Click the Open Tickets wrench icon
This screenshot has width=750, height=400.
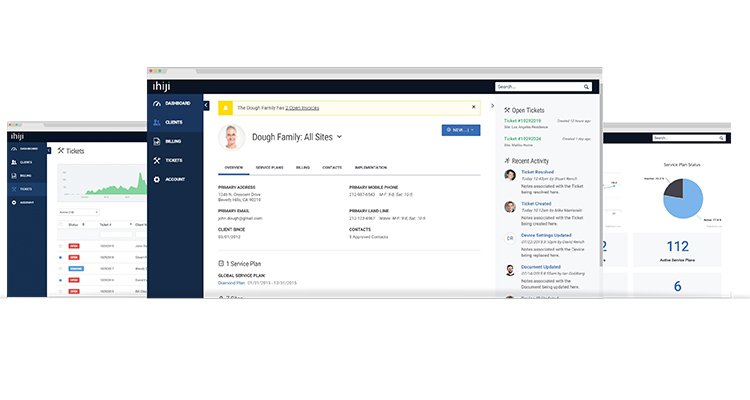(507, 110)
